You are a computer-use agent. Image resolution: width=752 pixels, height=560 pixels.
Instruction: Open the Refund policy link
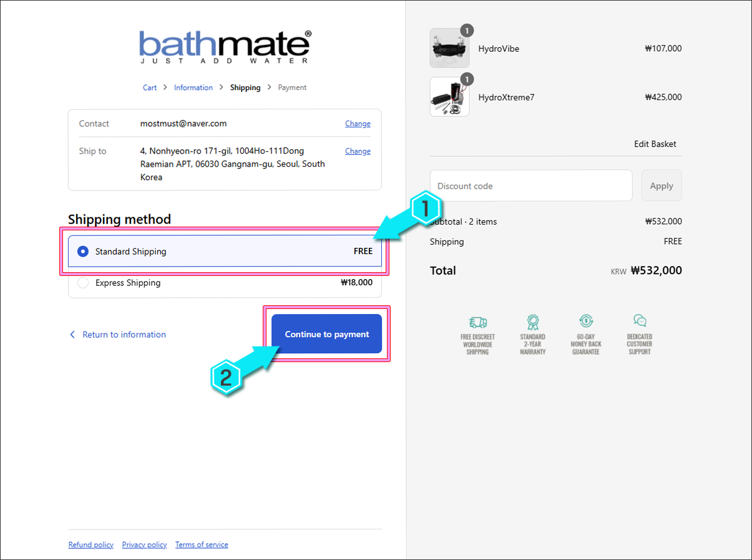(x=91, y=544)
